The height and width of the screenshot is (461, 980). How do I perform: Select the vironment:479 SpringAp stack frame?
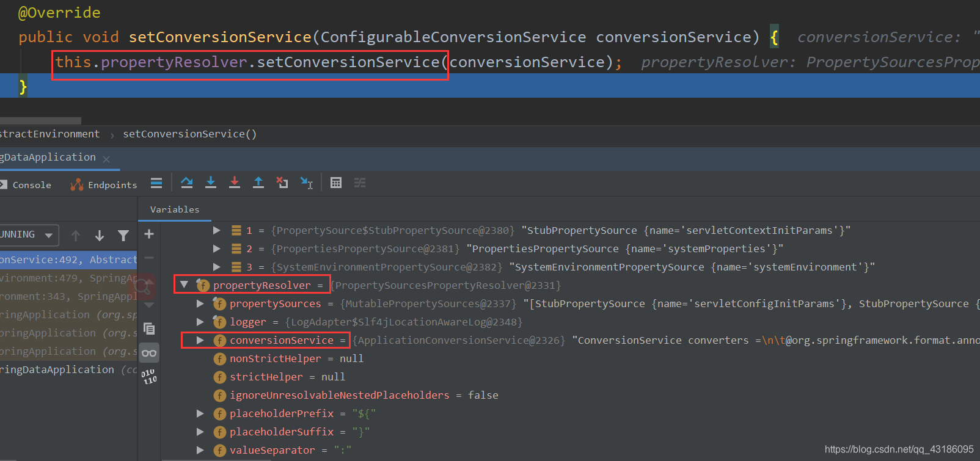pyautogui.click(x=68, y=278)
